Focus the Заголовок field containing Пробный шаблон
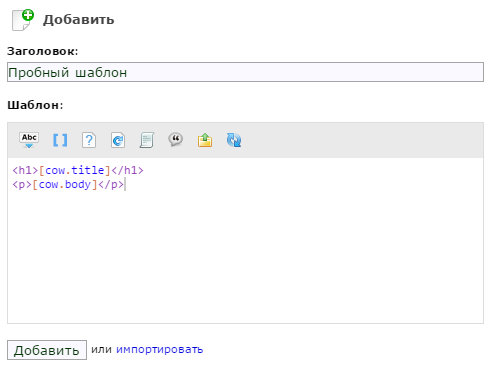491x366 pixels. pos(245,72)
